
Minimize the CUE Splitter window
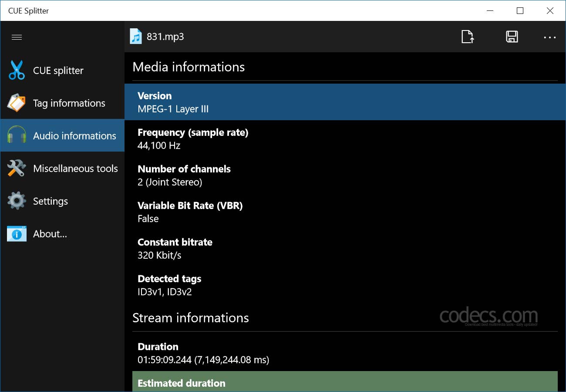coord(489,11)
